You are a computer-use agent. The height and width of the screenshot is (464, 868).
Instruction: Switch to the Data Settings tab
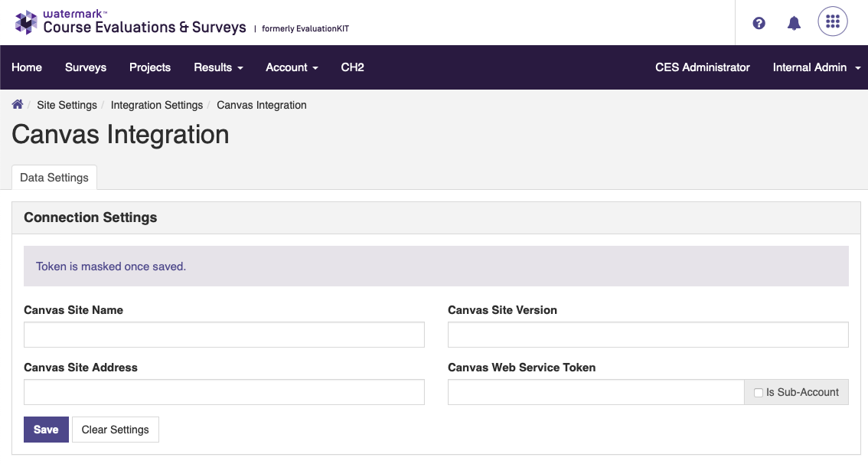pos(54,178)
